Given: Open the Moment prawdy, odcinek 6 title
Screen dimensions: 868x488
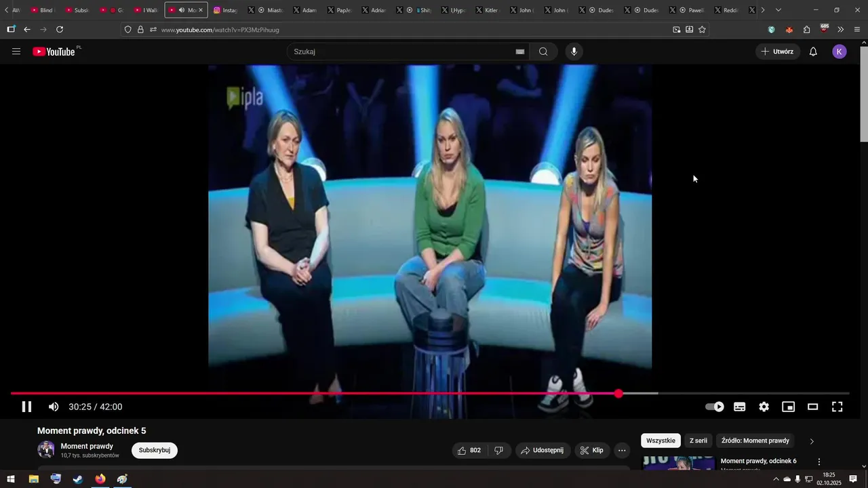Looking at the screenshot, I should click(x=758, y=461).
